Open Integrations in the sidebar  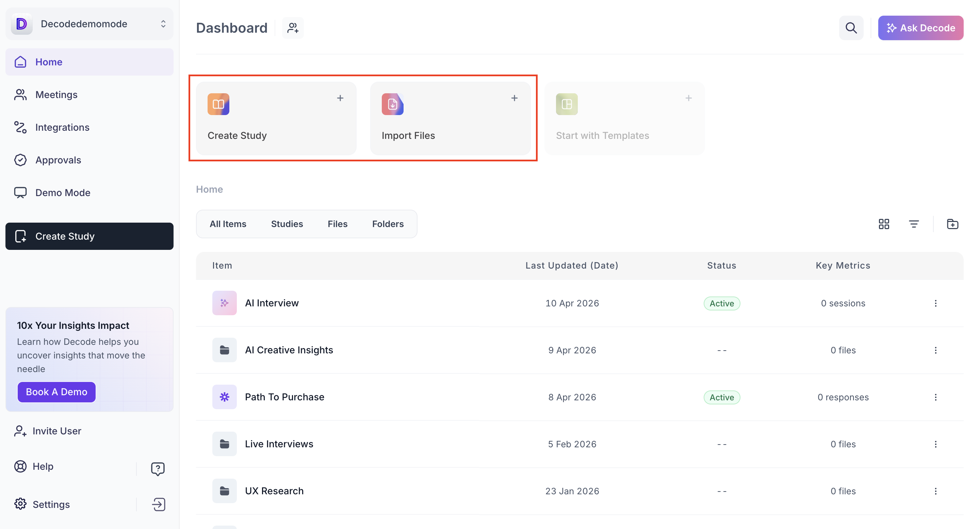pyautogui.click(x=62, y=127)
